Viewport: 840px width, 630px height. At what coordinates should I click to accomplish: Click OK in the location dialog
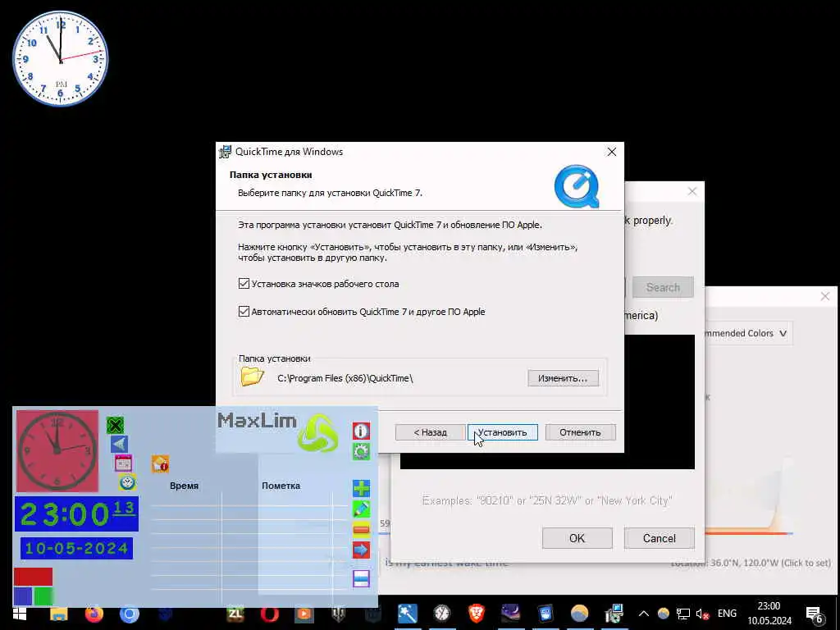point(577,538)
